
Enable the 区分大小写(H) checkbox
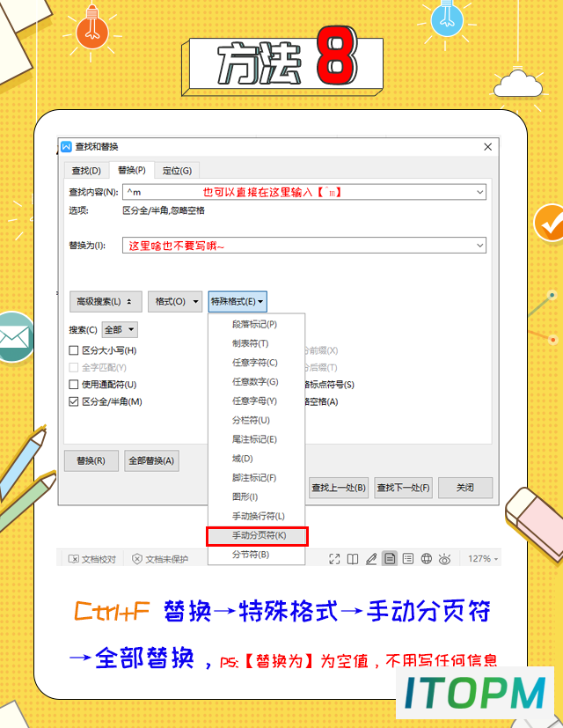(x=73, y=350)
